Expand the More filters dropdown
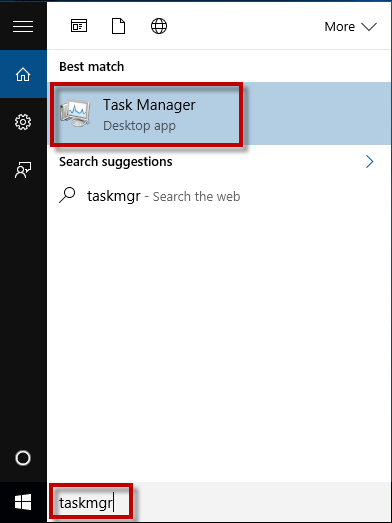392x523 pixels. click(x=351, y=26)
